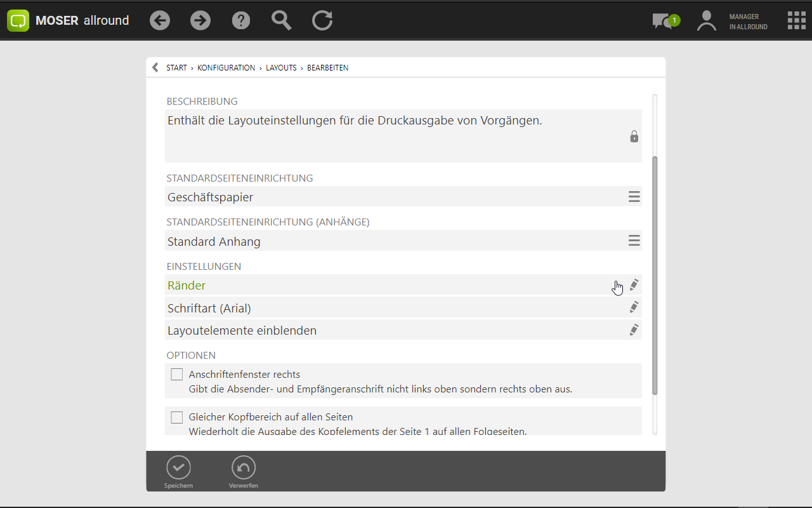Open the app grid menu icon
This screenshot has width=812, height=508.
[796, 21]
